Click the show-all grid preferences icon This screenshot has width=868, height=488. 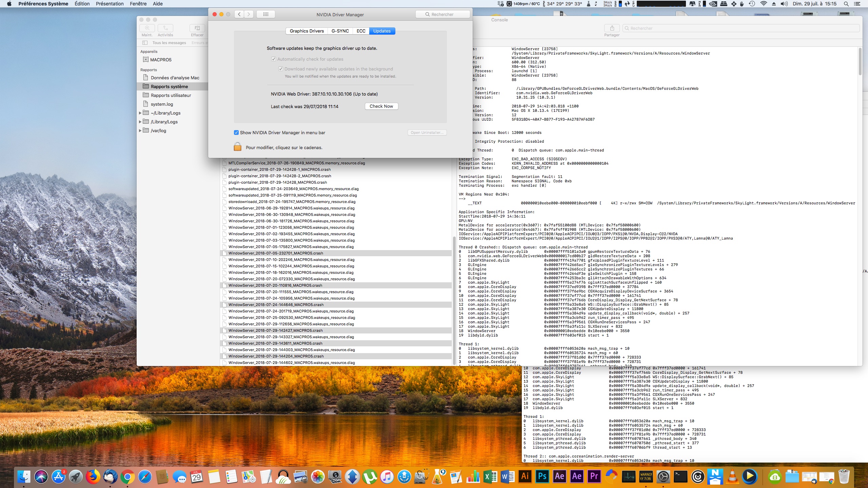click(x=265, y=14)
